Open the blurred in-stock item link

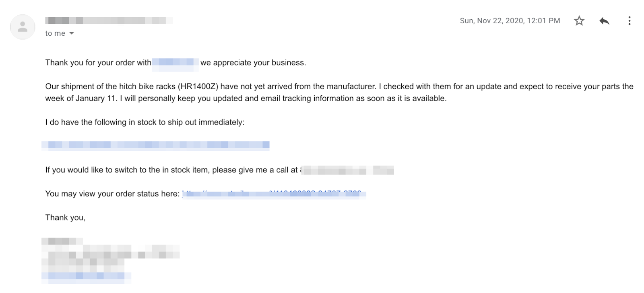tap(155, 145)
